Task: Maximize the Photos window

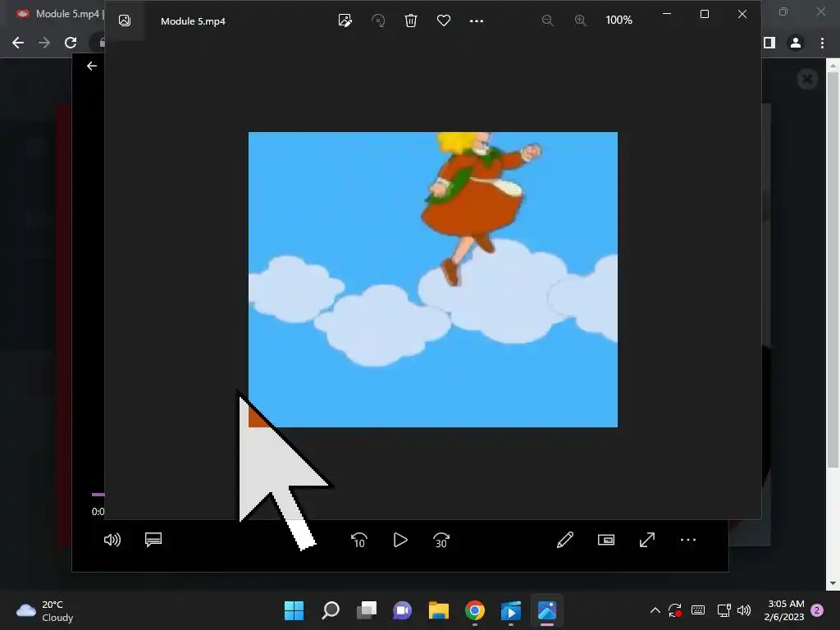Action: [x=705, y=15]
